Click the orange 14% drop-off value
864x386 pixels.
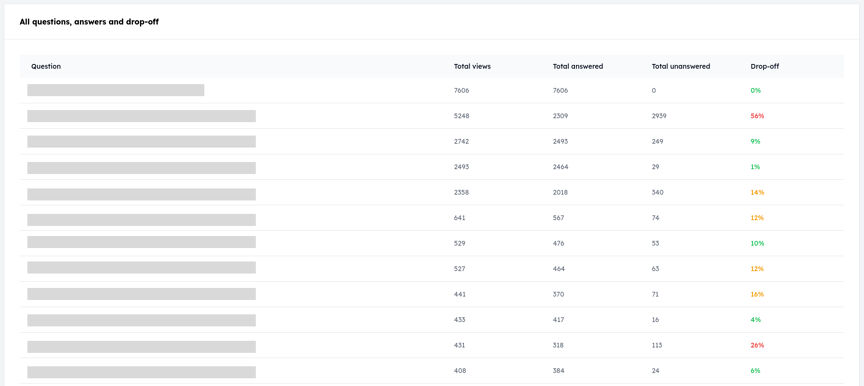(x=757, y=193)
